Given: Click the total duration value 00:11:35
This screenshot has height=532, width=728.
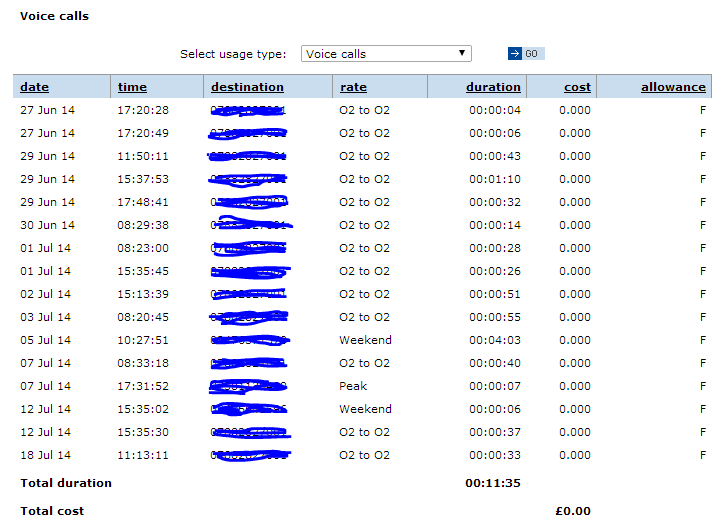Looking at the screenshot, I should [493, 483].
